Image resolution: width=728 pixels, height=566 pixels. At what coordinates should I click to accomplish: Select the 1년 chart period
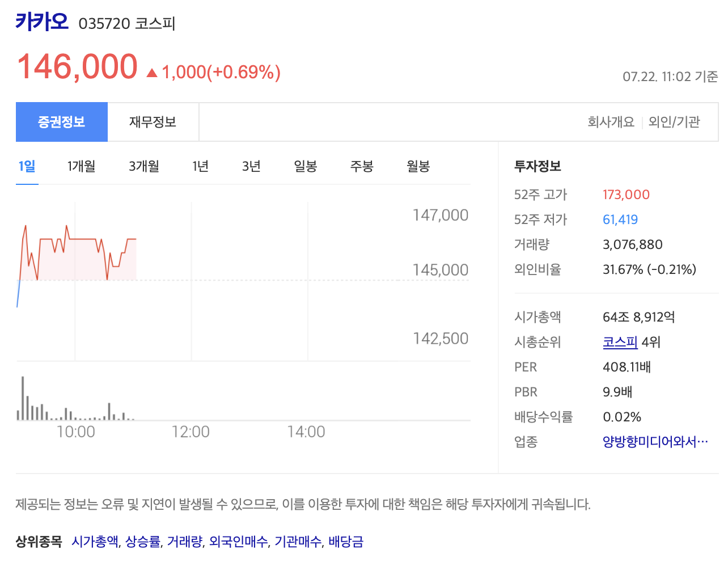click(x=201, y=166)
